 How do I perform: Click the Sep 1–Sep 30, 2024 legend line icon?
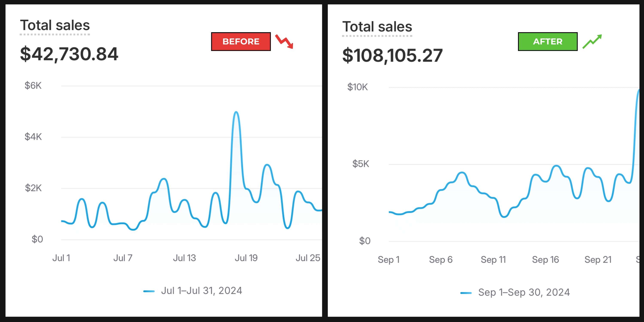[466, 293]
